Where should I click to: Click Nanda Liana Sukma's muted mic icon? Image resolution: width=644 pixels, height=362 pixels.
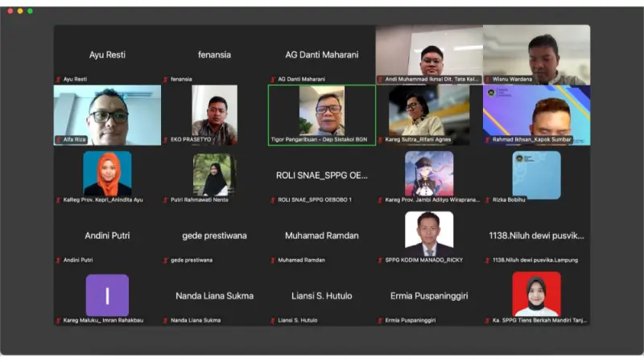point(166,321)
